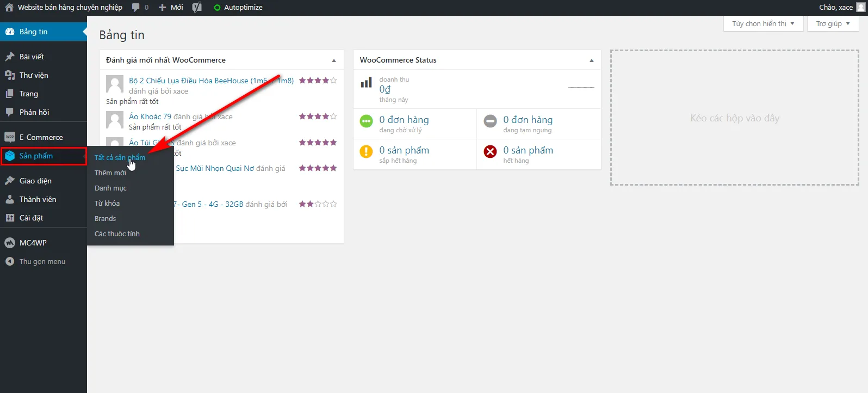The height and width of the screenshot is (393, 868).
Task: Choose Thêm mới in products submenu
Action: pyautogui.click(x=110, y=173)
